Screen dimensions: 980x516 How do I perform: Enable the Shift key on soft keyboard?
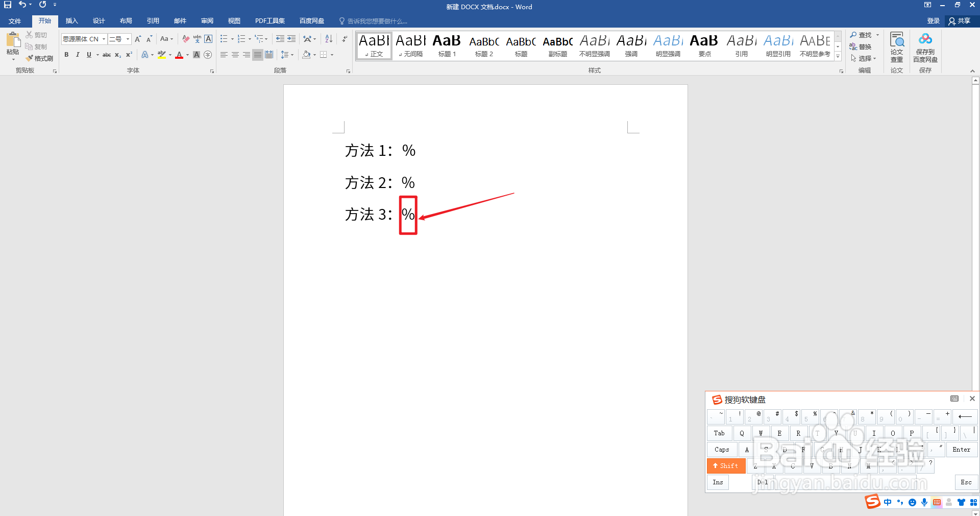point(726,465)
